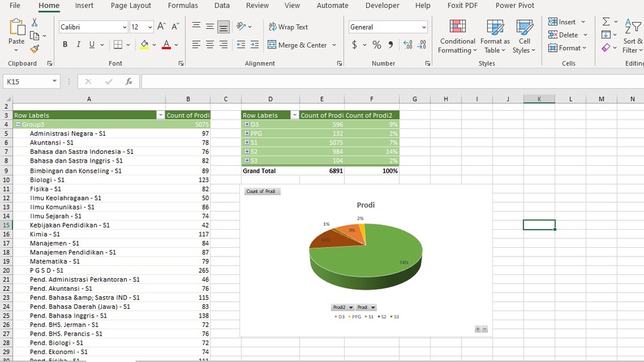Viewport: 644px width, 362px height.
Task: Click the Clear eraser icon
Action: point(606,48)
